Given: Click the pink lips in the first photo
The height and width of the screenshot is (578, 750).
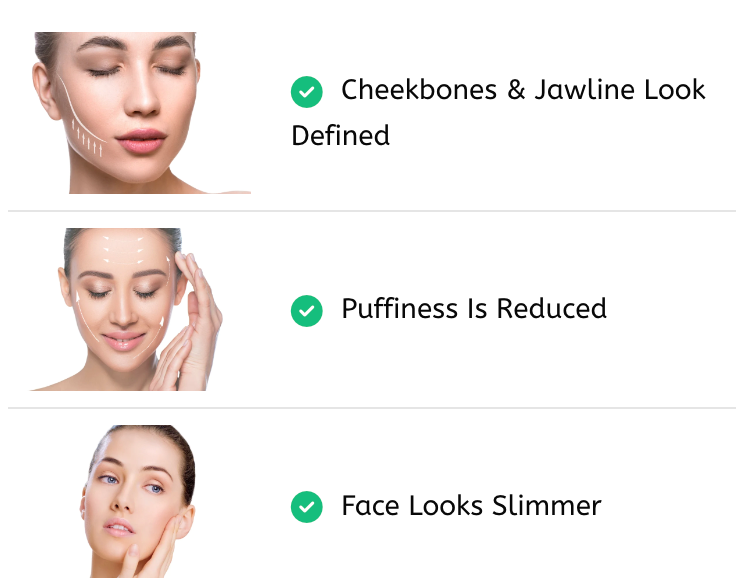Looking at the screenshot, I should point(141,140).
